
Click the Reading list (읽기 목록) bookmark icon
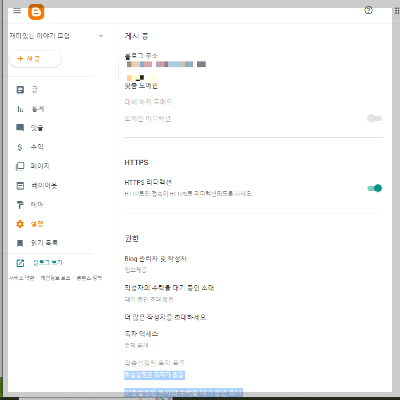pos(20,243)
